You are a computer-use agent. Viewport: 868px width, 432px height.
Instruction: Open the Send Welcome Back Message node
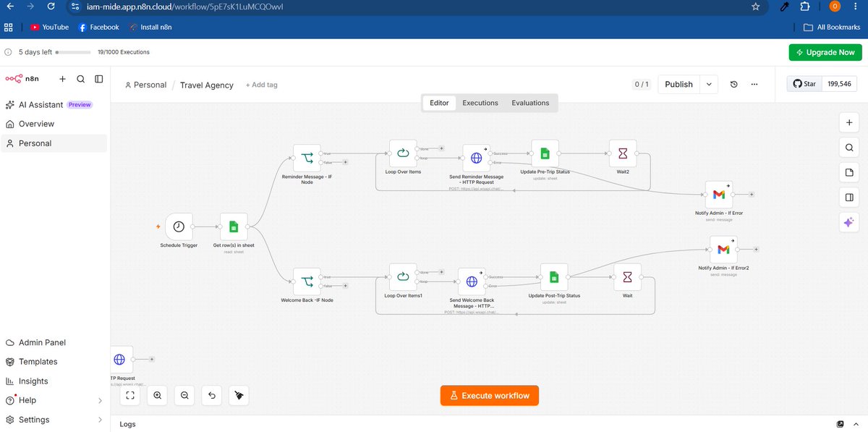point(472,281)
